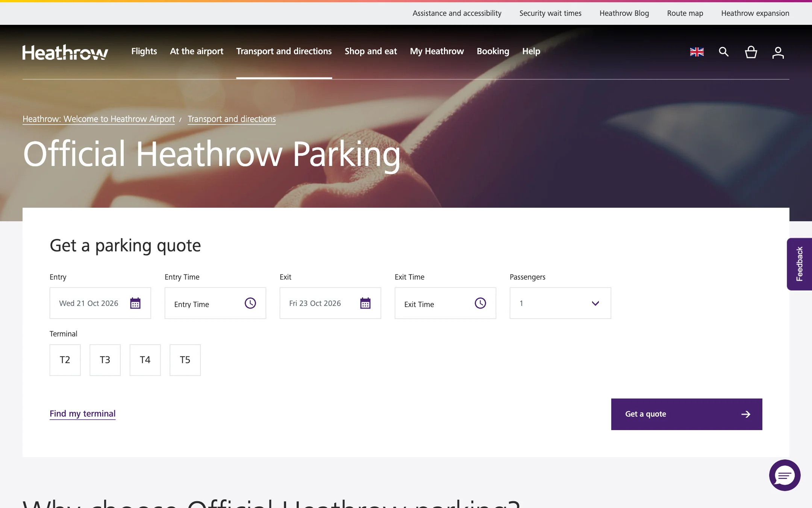The width and height of the screenshot is (812, 508).
Task: Open Security wait times link
Action: click(x=550, y=13)
